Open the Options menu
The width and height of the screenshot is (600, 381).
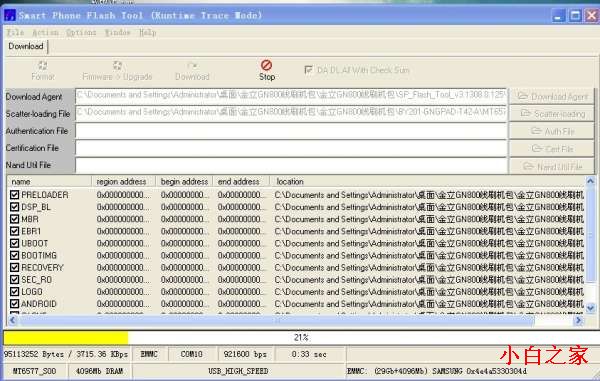click(81, 33)
